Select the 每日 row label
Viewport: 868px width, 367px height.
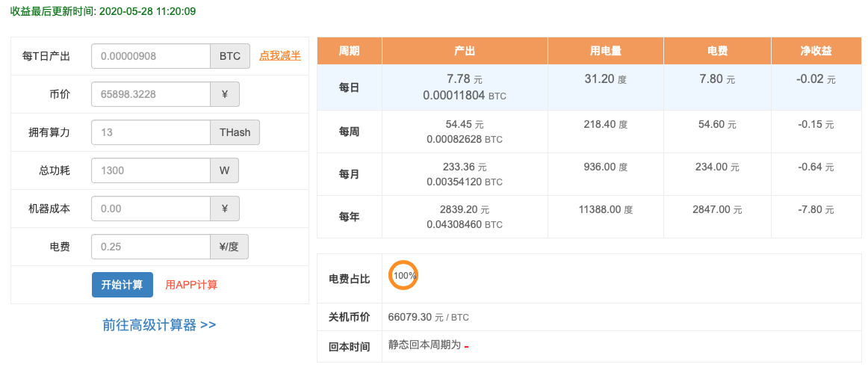[x=350, y=87]
